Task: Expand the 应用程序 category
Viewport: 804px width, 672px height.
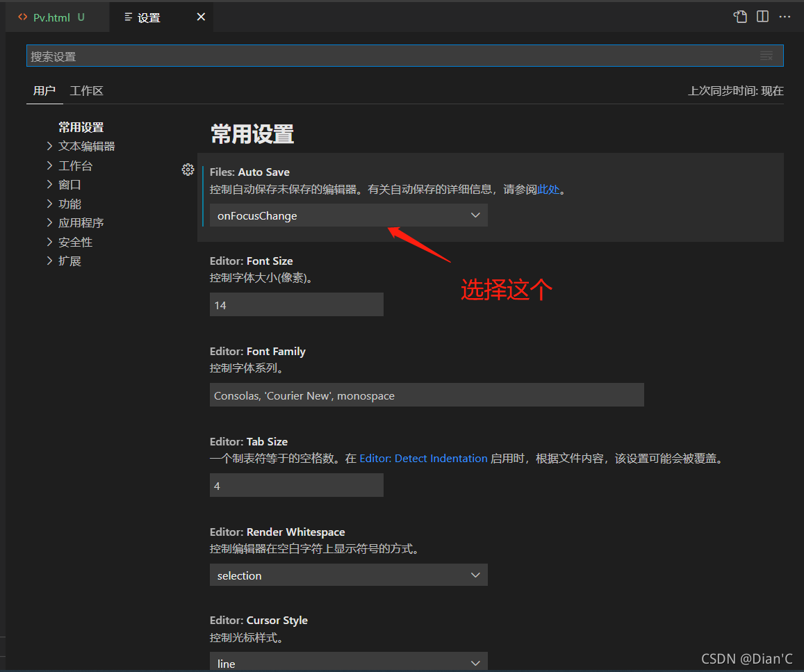Action: (x=75, y=223)
